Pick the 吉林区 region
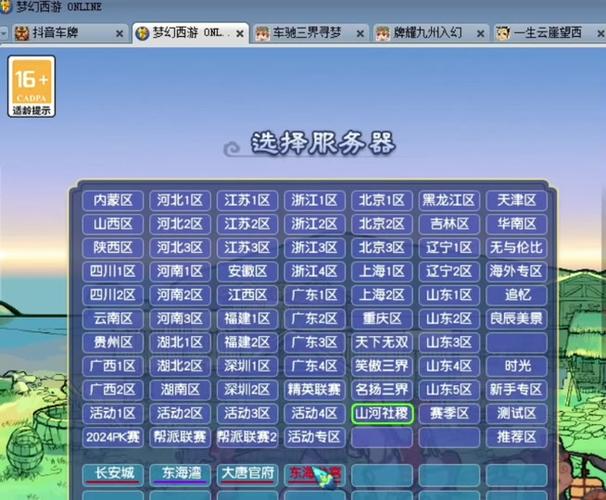Screen dimensions: 606x500 (449, 224)
